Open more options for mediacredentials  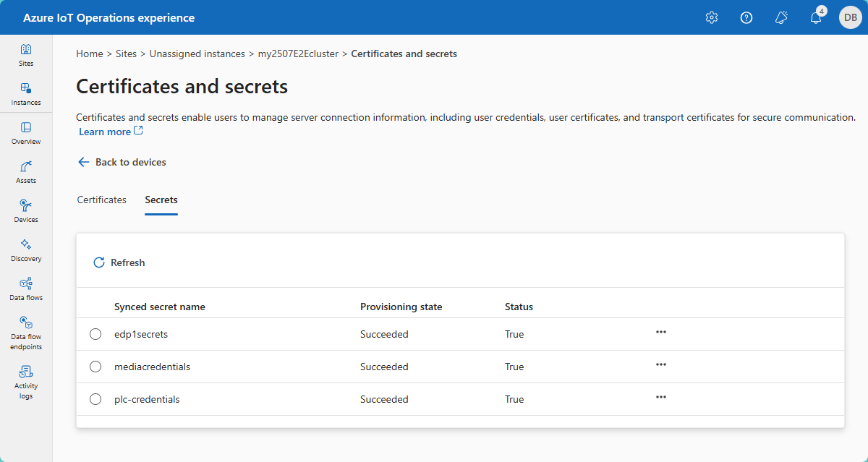click(660, 364)
